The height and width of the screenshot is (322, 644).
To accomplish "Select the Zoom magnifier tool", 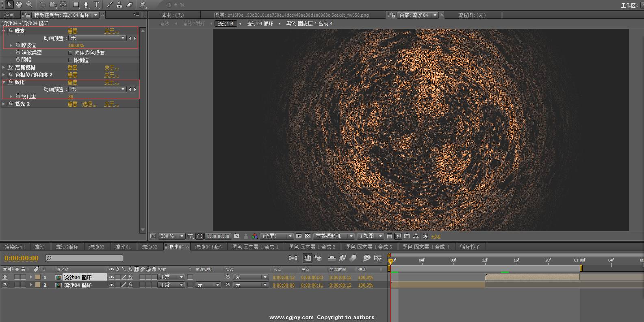I will point(29,4).
